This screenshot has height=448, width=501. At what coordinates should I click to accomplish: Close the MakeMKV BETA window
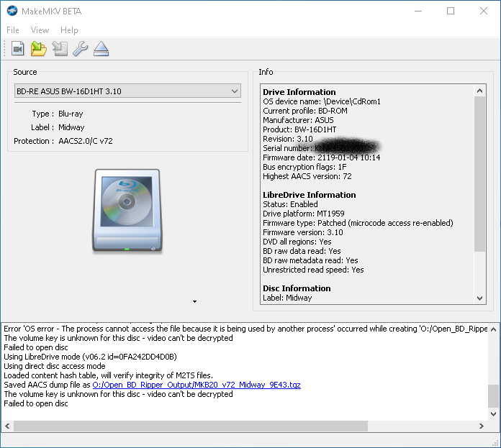click(484, 12)
